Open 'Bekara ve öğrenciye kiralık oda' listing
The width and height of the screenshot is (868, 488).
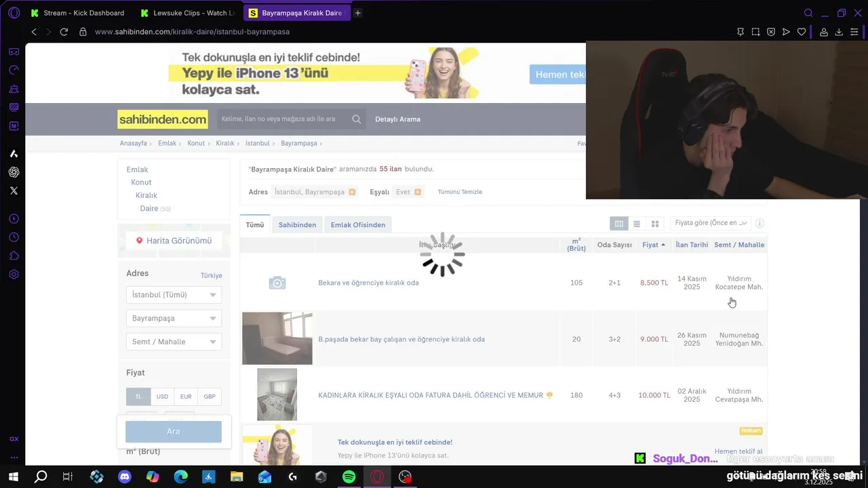tap(368, 283)
